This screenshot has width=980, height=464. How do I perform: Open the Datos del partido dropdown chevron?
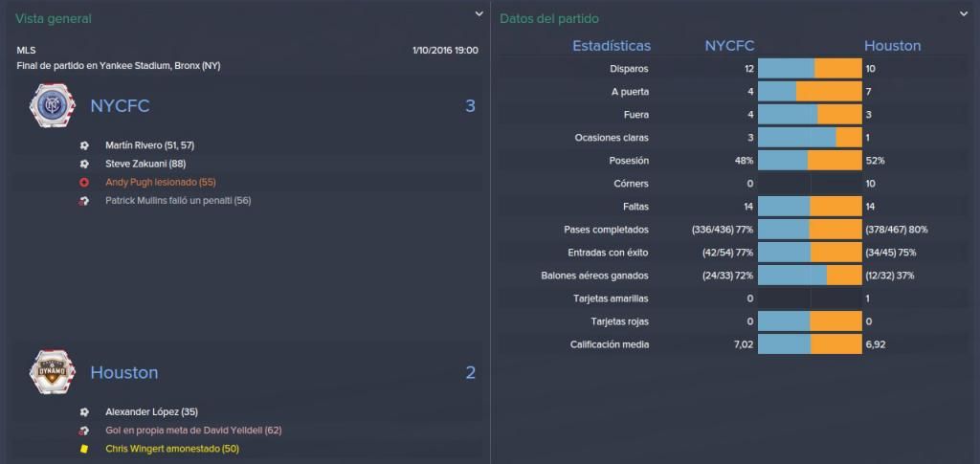[x=963, y=13]
